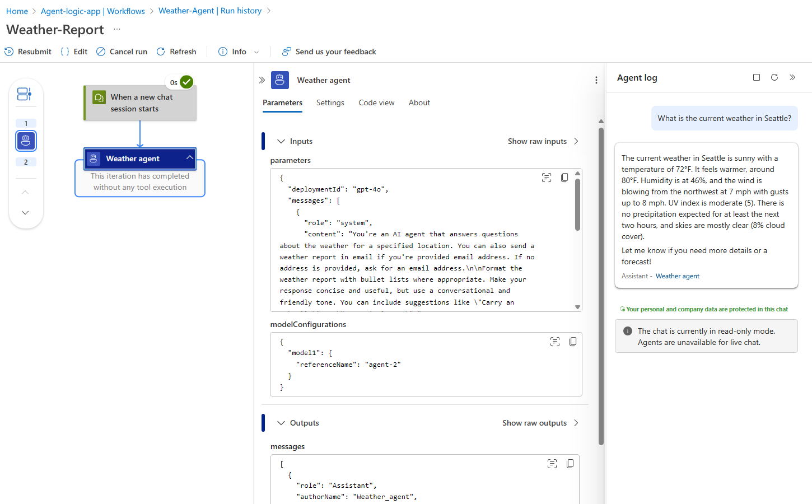Navigate to Agent-logic-app Workflows breadcrumb

point(92,11)
